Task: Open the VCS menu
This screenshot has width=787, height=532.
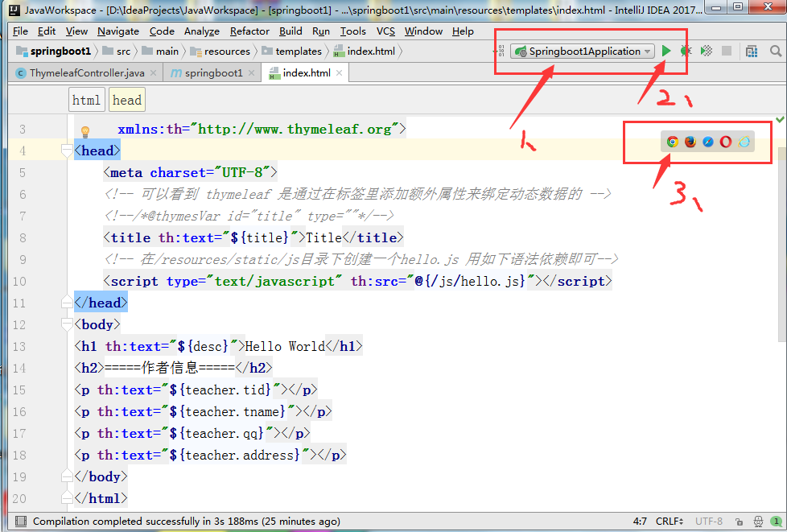Action: [x=385, y=31]
